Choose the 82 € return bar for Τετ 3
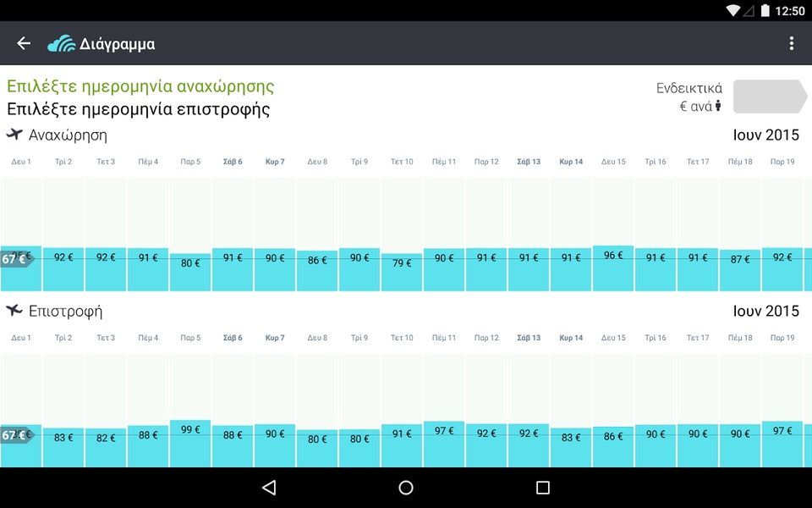Screen dimensions: 812x508 pos(106,448)
